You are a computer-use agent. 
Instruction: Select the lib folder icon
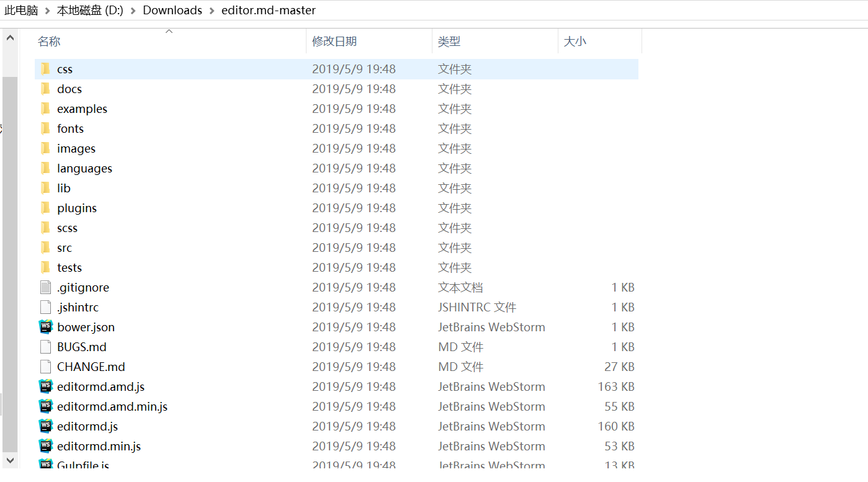coord(45,188)
